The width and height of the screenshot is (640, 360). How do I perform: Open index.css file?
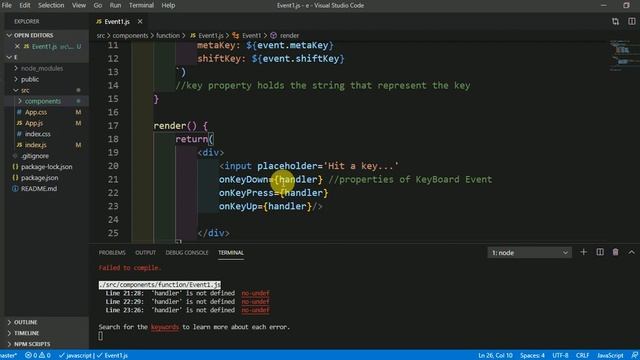(38, 134)
